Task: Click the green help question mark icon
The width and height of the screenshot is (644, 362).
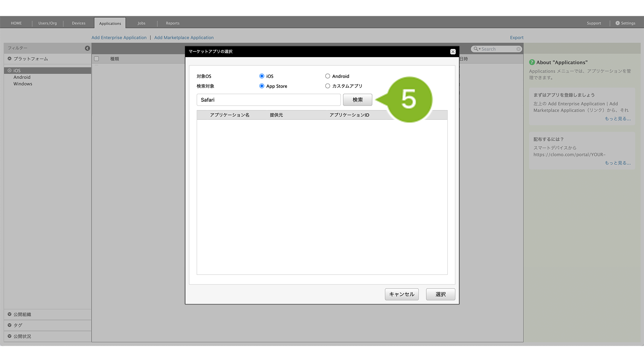Action: click(532, 62)
